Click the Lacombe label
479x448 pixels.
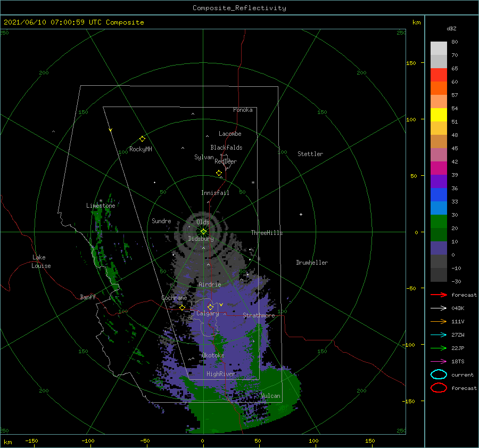(230, 134)
